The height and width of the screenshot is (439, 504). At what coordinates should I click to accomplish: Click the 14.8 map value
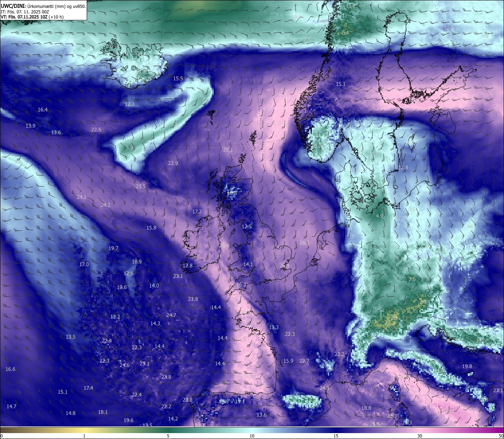tap(70, 413)
